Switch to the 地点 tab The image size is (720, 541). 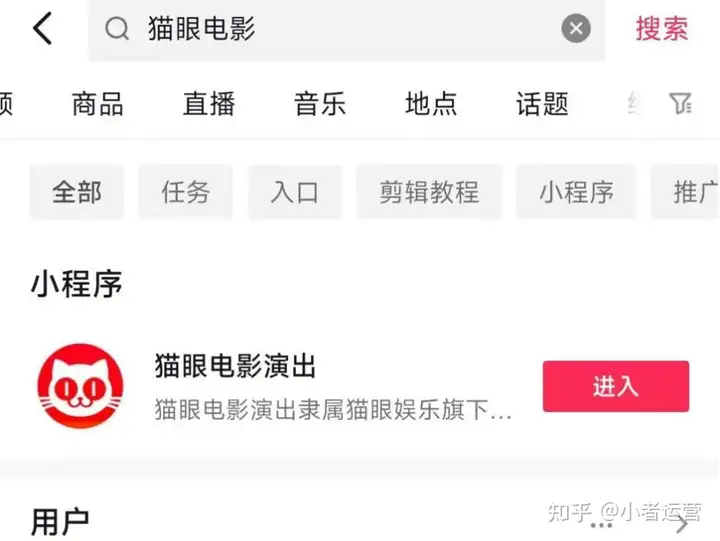[431, 104]
